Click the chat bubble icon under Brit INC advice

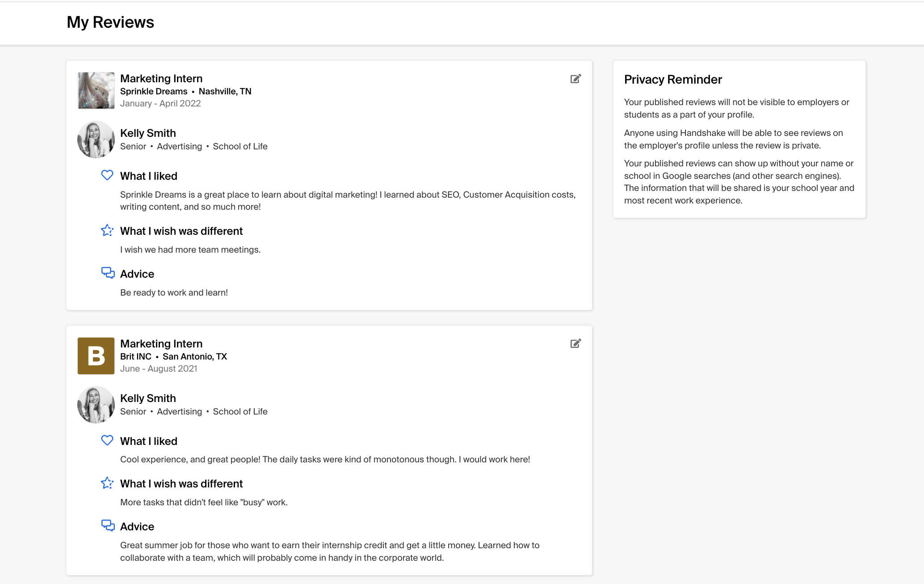click(107, 525)
